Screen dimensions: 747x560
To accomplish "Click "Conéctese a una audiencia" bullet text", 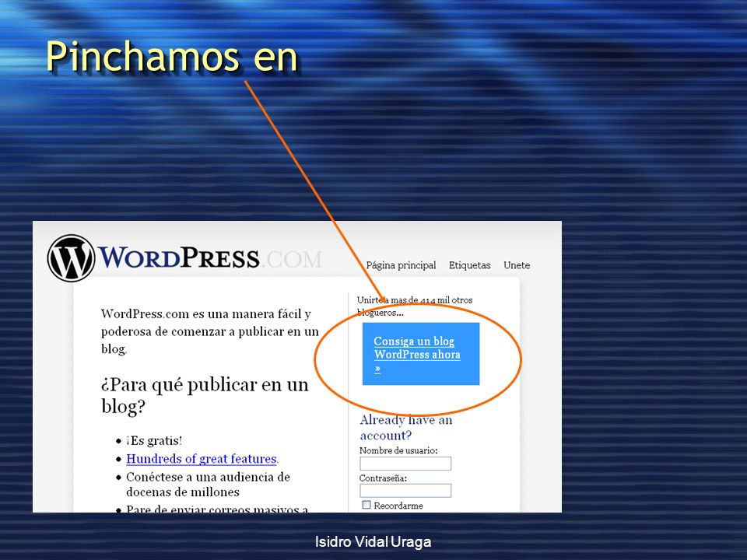I will point(209,485).
